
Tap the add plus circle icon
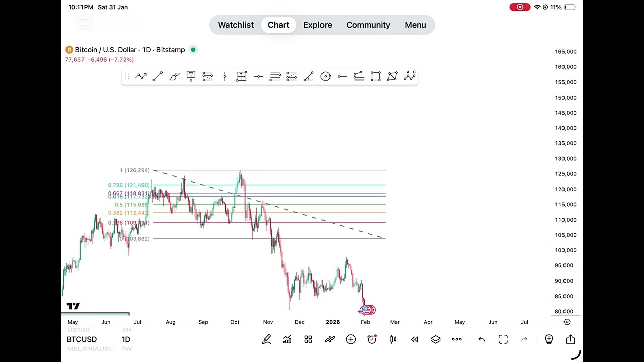point(351,340)
